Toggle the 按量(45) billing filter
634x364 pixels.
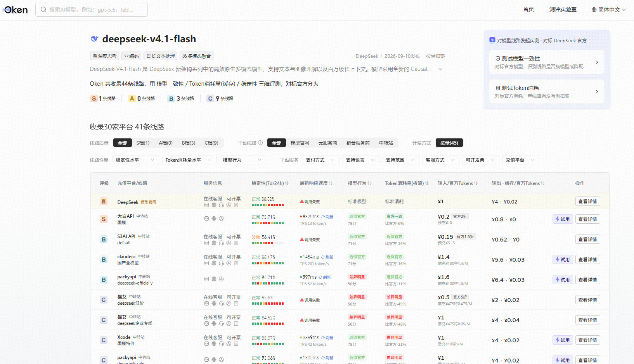pyautogui.click(x=449, y=143)
